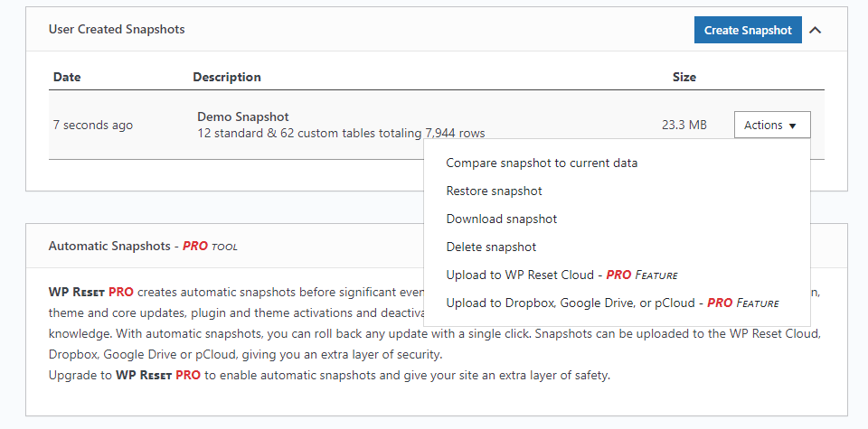Open the Actions dropdown for Demo Snapshot

click(772, 125)
